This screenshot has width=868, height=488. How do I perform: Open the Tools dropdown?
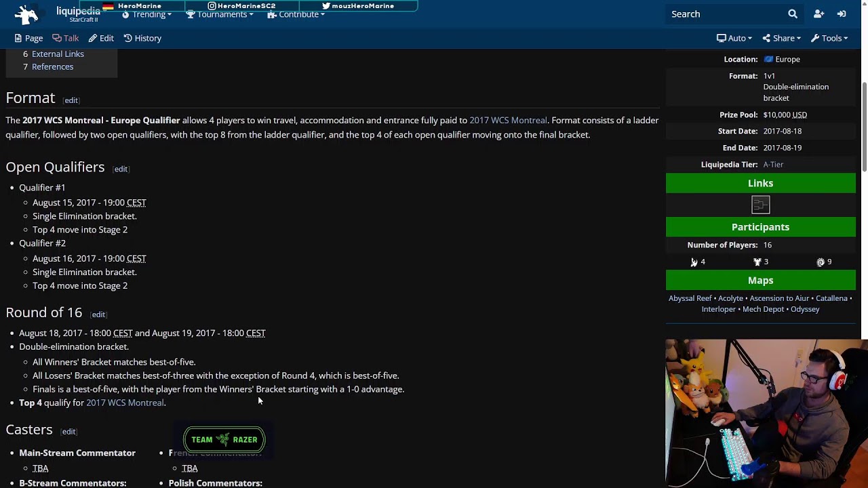(x=829, y=38)
